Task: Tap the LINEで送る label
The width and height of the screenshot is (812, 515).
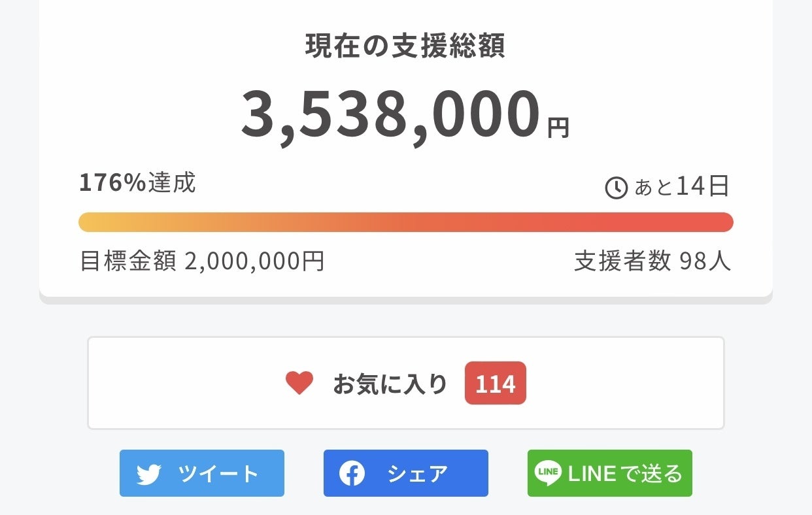Action: 625,473
